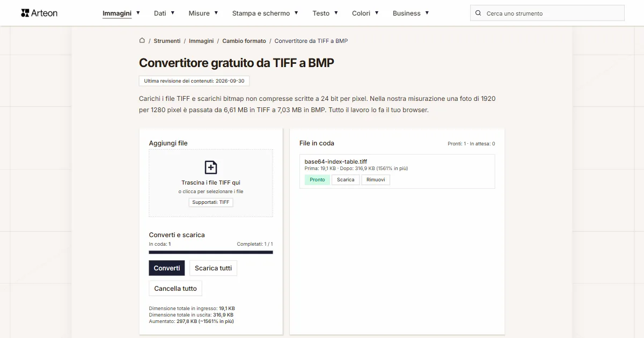The image size is (644, 338).
Task: Expand the Immagini dropdown arrow
Action: point(138,12)
